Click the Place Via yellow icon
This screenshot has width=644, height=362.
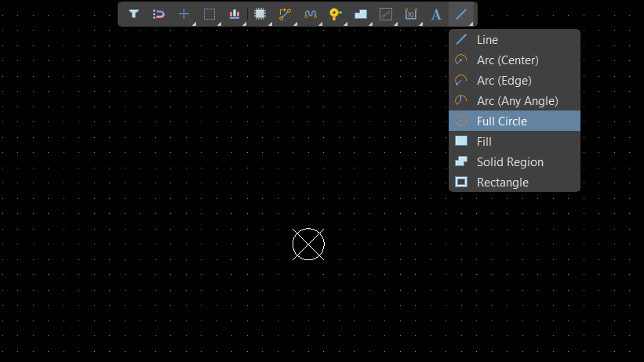click(335, 14)
